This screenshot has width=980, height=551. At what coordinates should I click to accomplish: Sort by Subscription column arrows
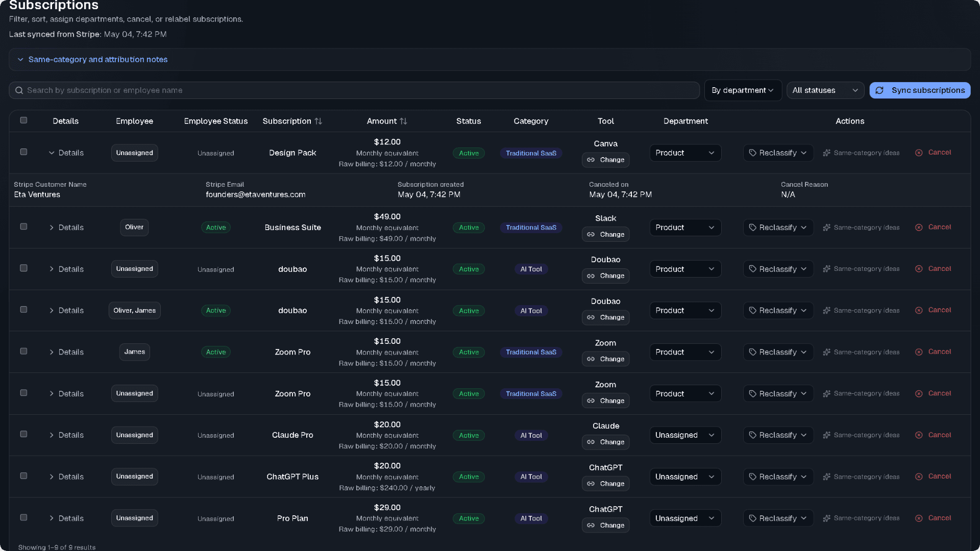[318, 121]
